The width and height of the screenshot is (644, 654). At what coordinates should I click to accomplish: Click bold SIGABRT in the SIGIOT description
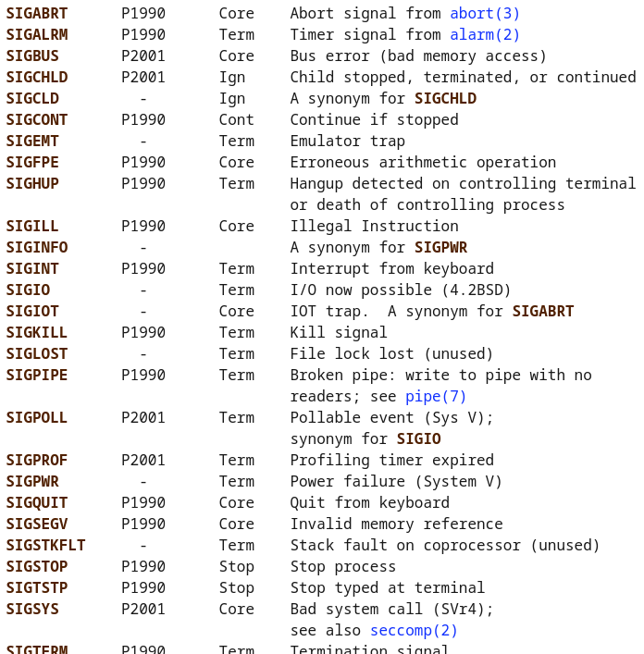542,311
